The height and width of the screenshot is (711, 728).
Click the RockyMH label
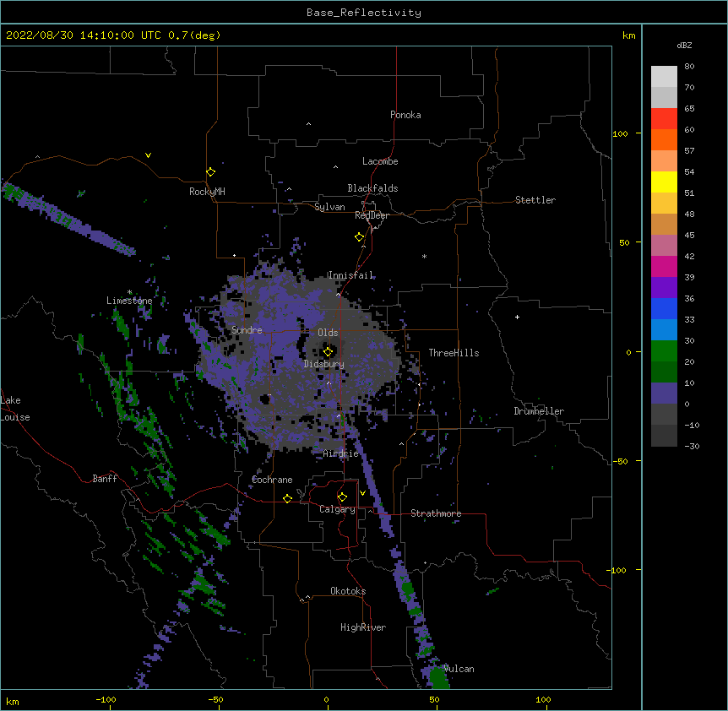207,192
